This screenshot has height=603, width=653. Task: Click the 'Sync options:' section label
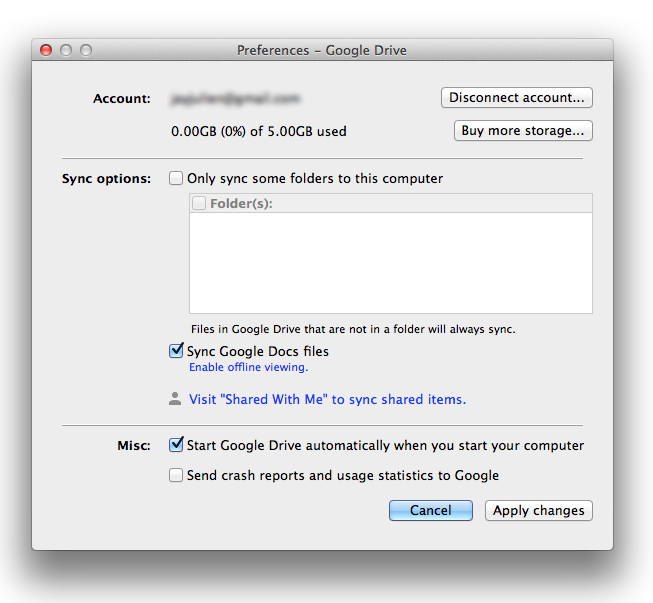pos(107,179)
